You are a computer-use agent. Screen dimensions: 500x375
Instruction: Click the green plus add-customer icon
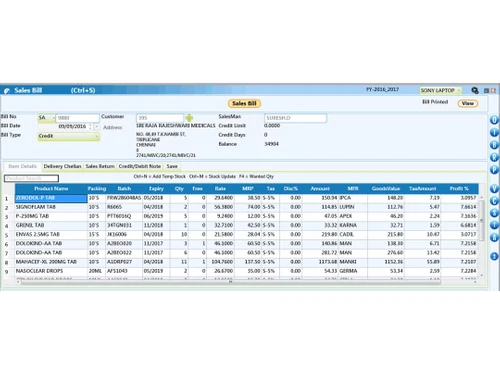[189, 118]
